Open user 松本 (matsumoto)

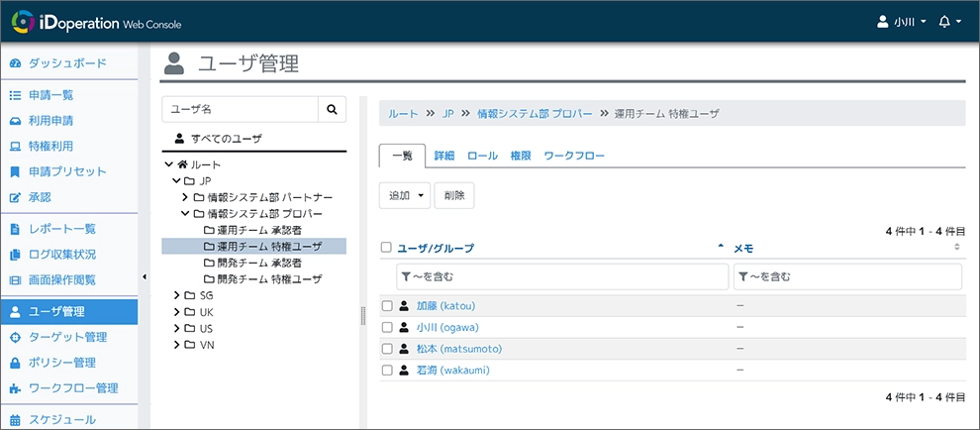458,349
